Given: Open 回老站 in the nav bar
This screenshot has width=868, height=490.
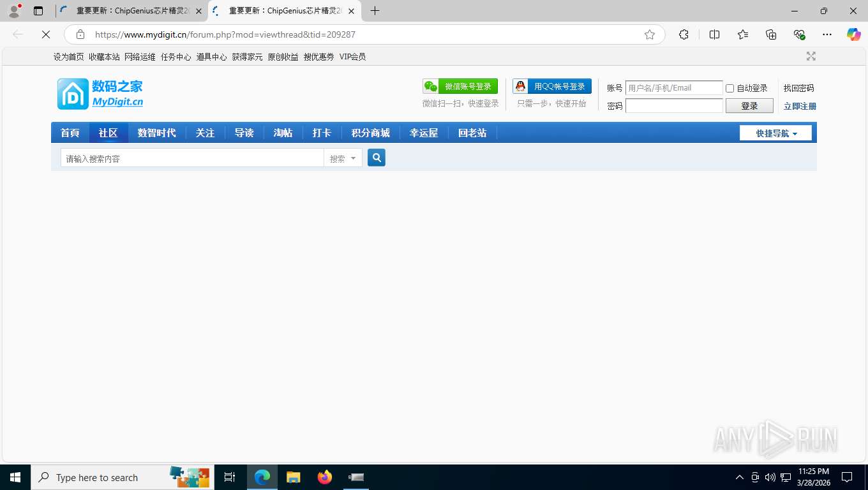Looking at the screenshot, I should (472, 133).
